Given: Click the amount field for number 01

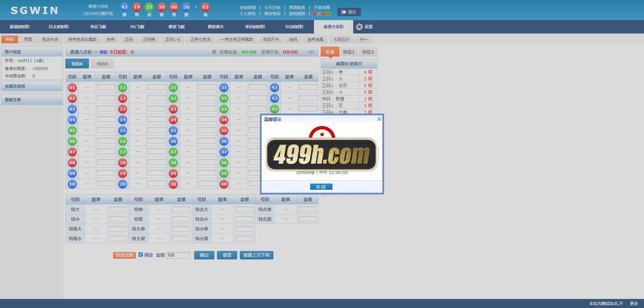Looking at the screenshot, I should 106,87.
